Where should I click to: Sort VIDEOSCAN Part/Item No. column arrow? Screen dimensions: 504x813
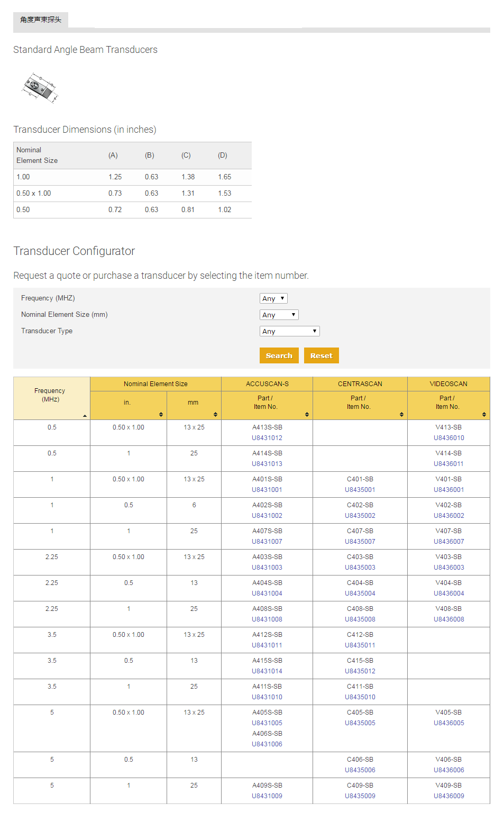tap(484, 414)
